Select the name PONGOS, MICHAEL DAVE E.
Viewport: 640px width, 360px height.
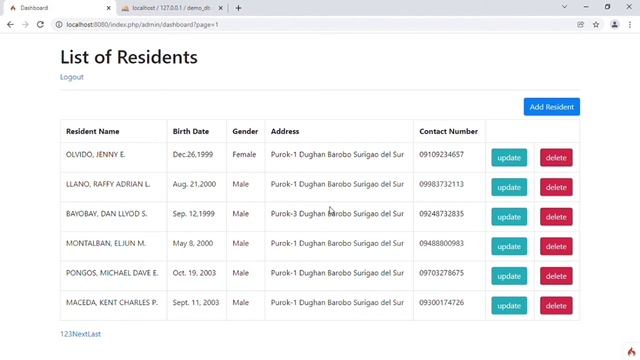[x=112, y=273]
